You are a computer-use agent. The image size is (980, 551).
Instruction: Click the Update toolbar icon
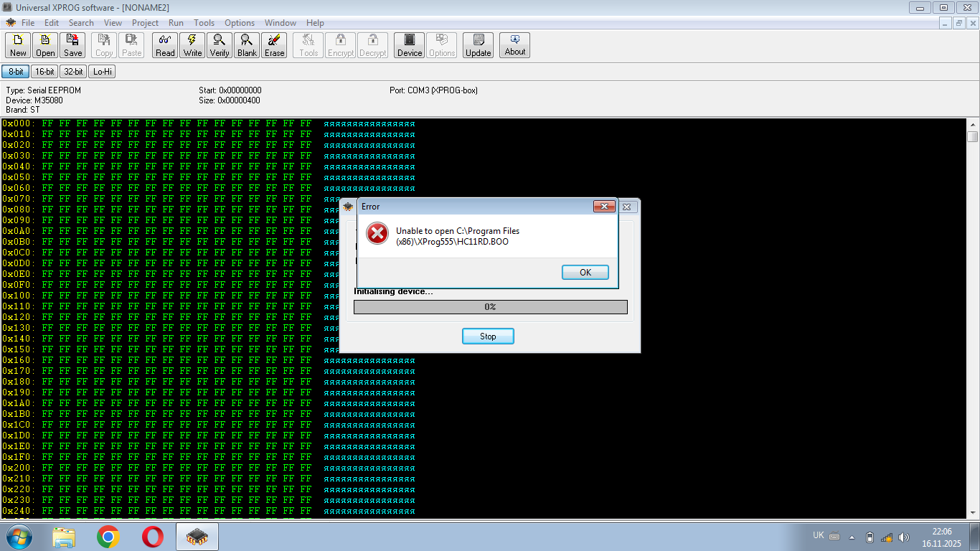[x=478, y=45]
